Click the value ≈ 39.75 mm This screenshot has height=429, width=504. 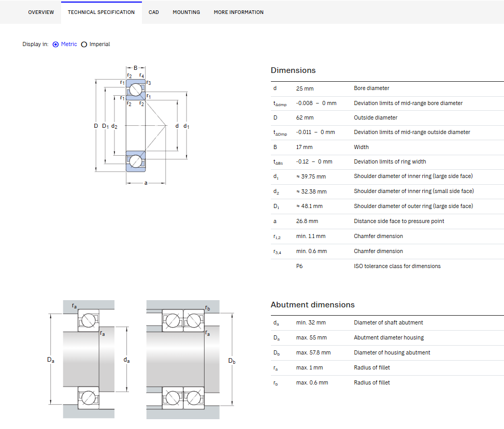(x=311, y=176)
